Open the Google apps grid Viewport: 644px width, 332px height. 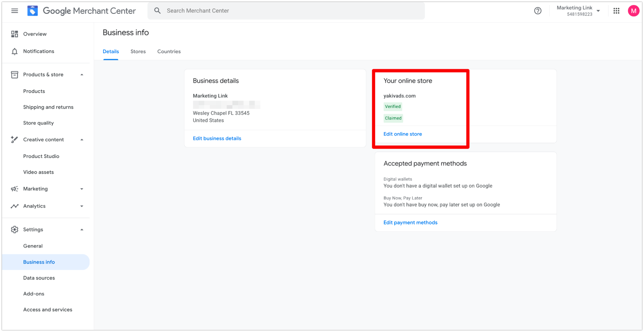point(616,11)
